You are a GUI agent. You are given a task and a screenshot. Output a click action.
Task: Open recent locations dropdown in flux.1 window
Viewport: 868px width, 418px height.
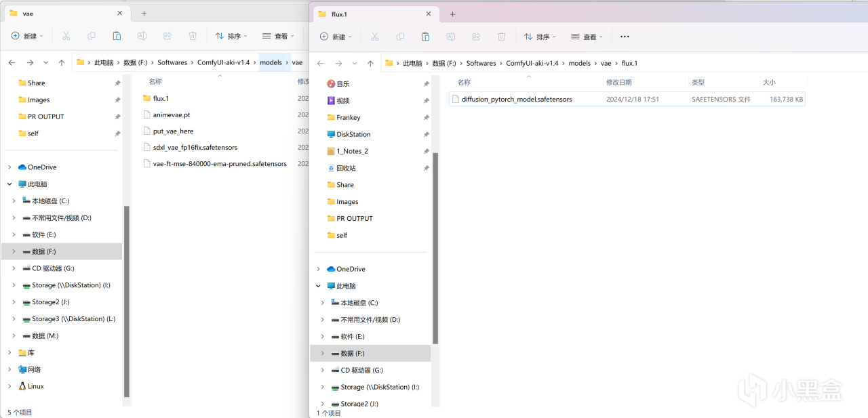(x=354, y=63)
